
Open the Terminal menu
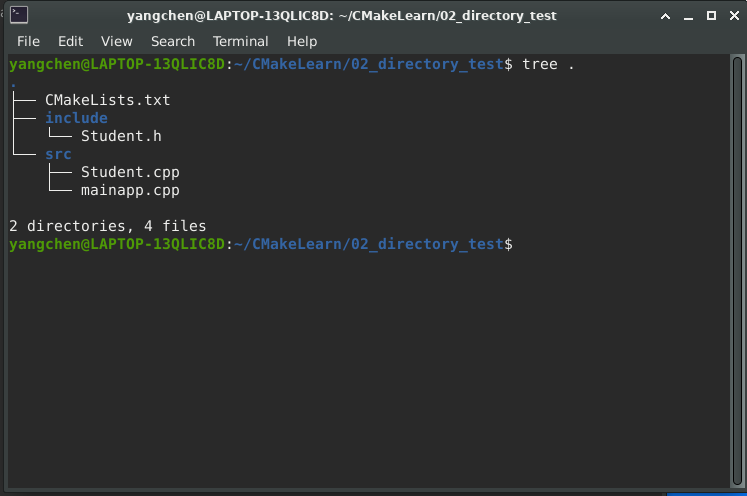coord(240,41)
